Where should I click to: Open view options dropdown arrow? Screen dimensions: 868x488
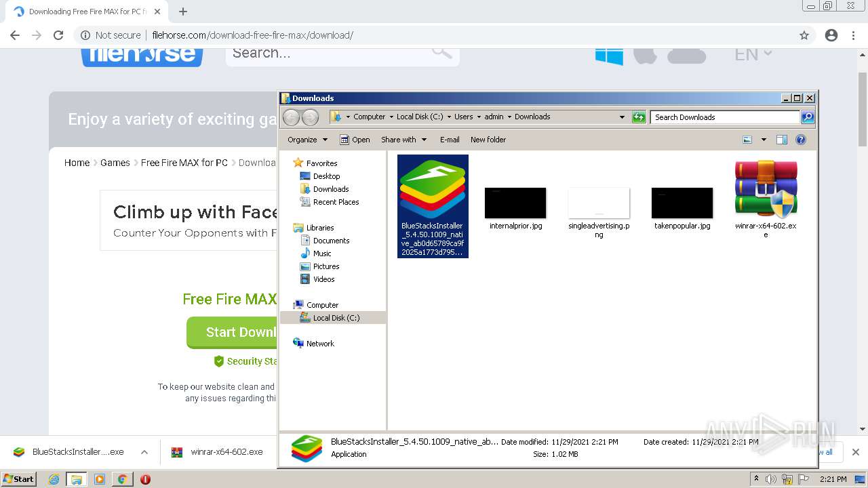point(764,140)
